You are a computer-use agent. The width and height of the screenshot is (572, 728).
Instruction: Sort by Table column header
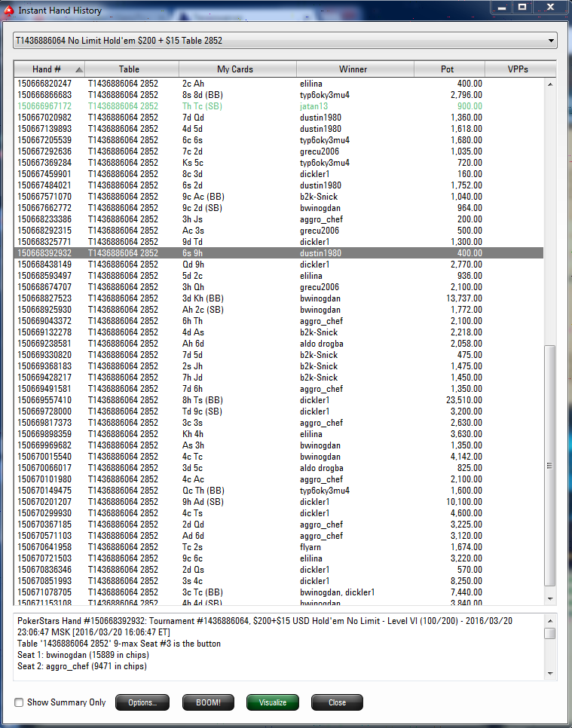click(x=132, y=69)
